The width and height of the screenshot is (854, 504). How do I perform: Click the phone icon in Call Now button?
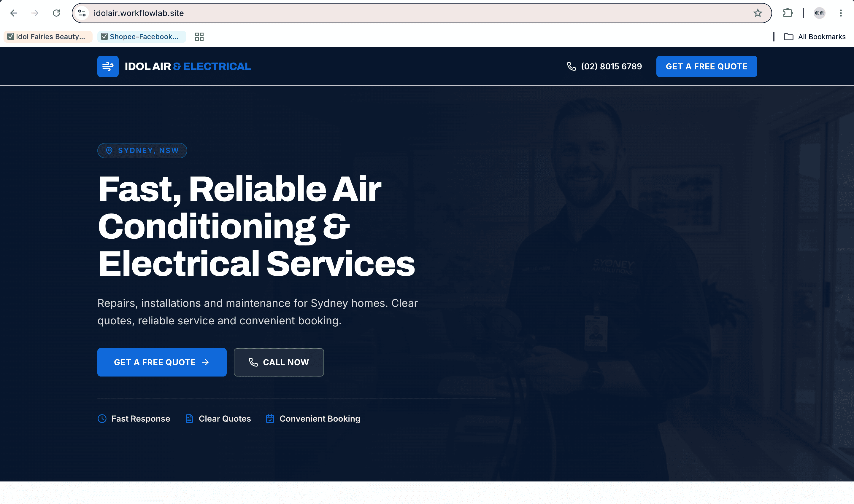[253, 362]
